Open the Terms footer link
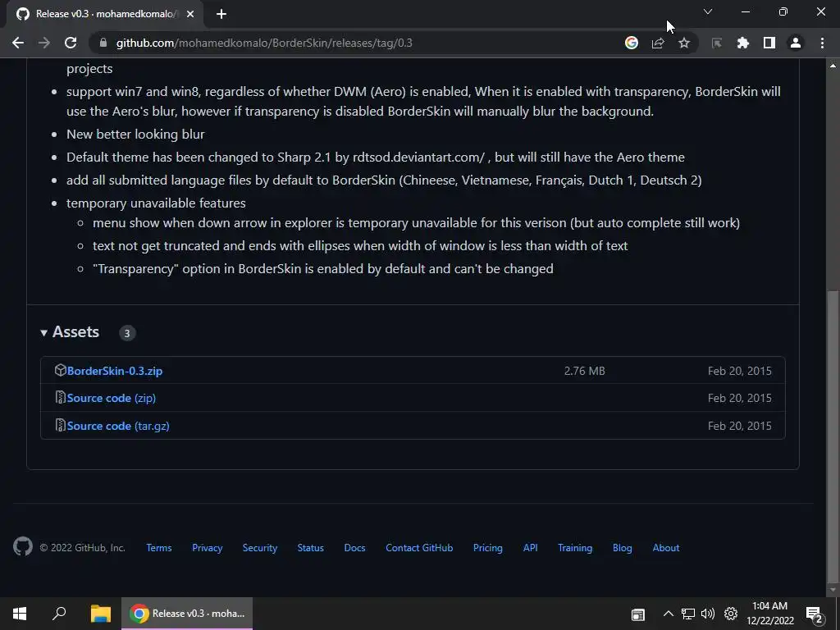The image size is (840, 630). [159, 547]
